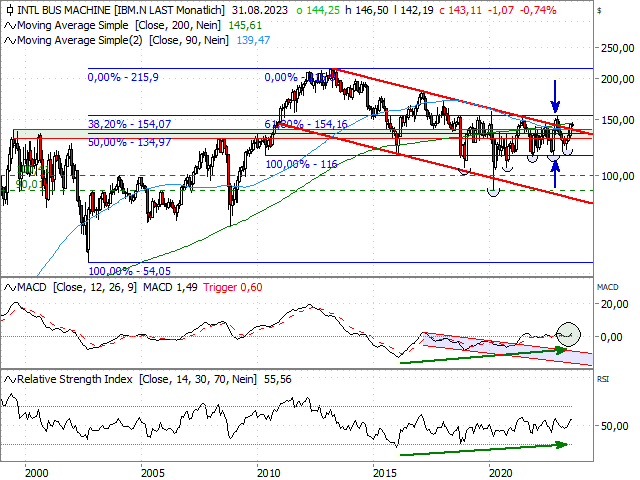This screenshot has height=480, width=640.
Task: Click the Relative Strength Index wave icon
Action: [x=10, y=380]
